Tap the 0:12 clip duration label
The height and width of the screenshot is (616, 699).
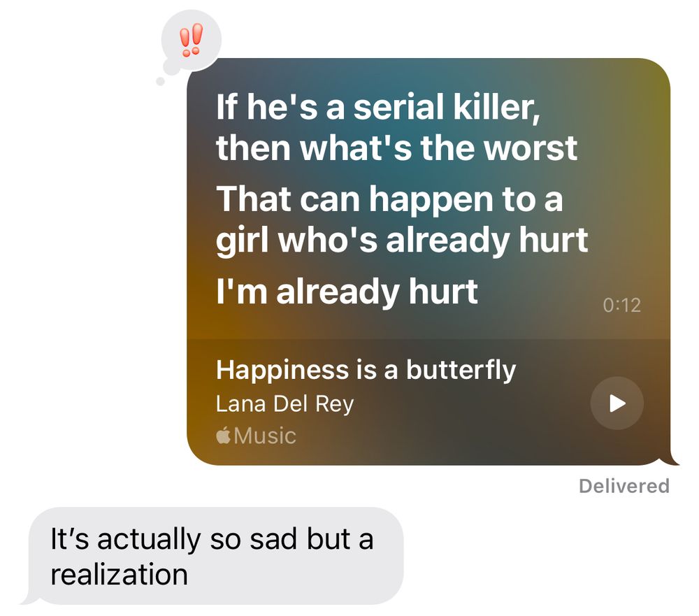[x=622, y=305]
